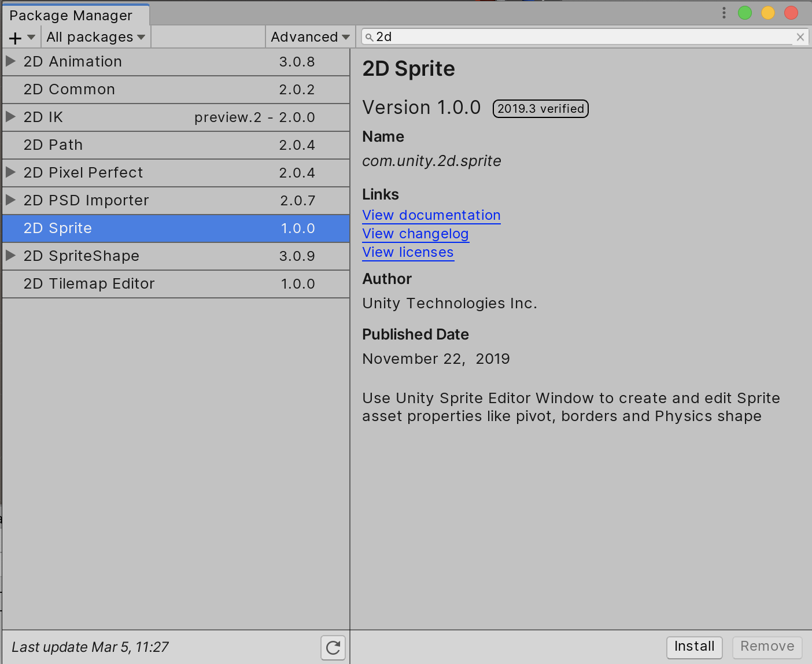This screenshot has height=664, width=812.
Task: Select the 2D Animation package row
Action: [x=176, y=62]
